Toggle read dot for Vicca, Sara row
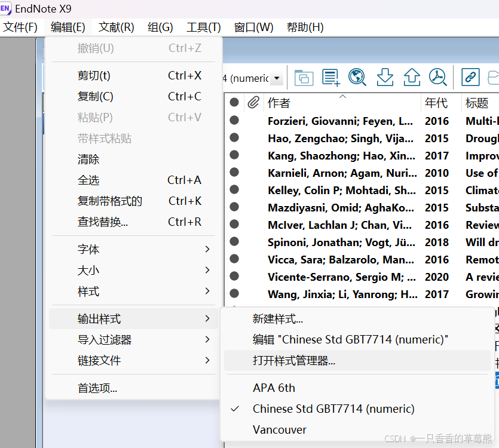Image resolution: width=499 pixels, height=448 pixels. pyautogui.click(x=234, y=259)
